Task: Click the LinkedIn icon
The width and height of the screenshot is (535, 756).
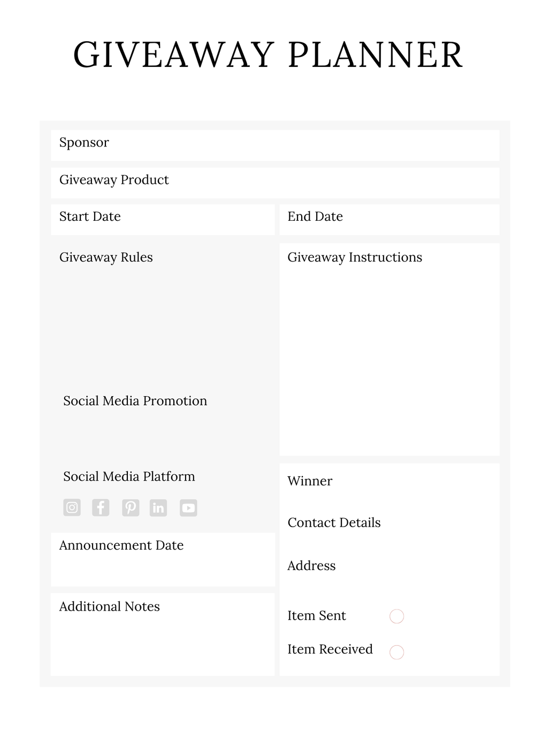Action: (158, 507)
